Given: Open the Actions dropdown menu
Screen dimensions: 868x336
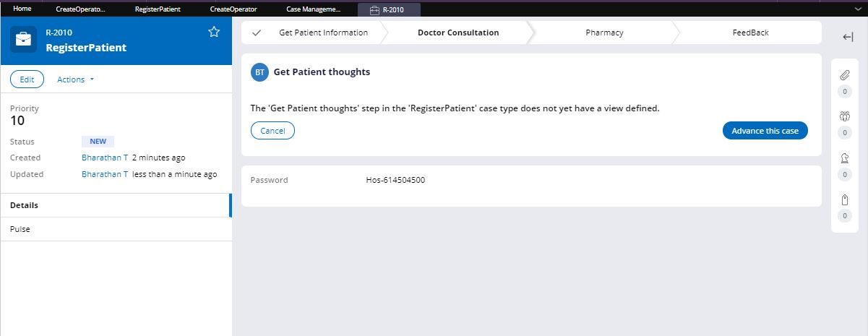Looking at the screenshot, I should pyautogui.click(x=75, y=79).
